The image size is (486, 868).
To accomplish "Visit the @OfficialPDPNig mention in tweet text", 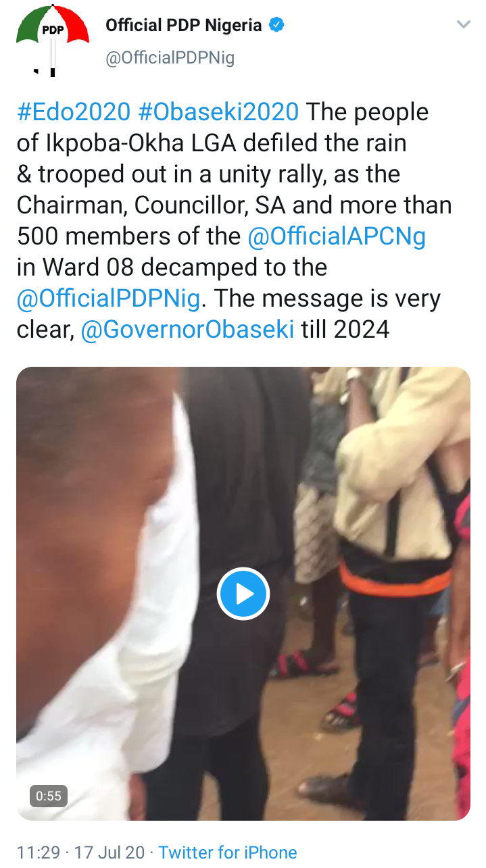I will tap(108, 299).
